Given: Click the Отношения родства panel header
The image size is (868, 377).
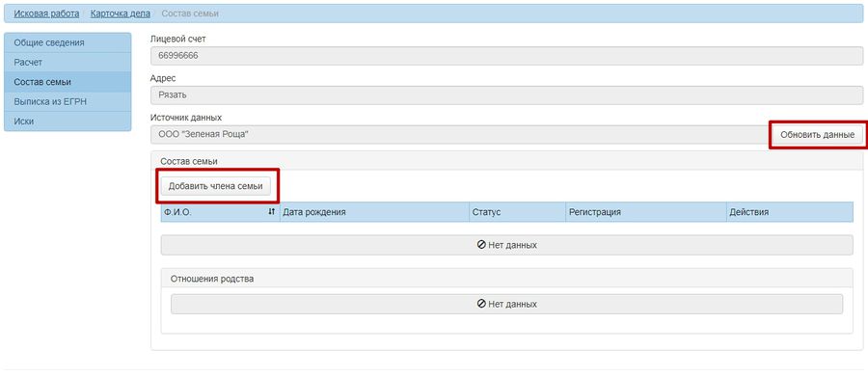Looking at the screenshot, I should coord(506,279).
